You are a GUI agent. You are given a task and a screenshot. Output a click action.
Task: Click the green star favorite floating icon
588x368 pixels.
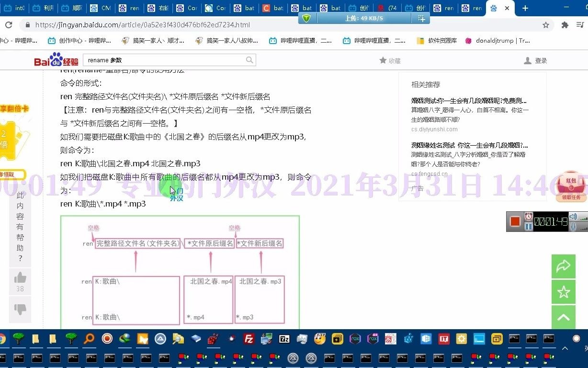pyautogui.click(x=564, y=292)
